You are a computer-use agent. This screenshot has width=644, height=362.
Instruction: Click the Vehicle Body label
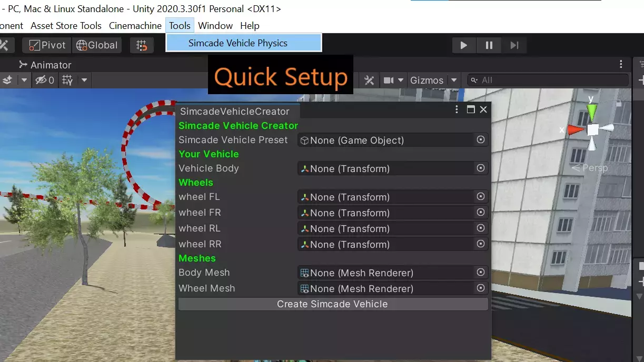209,168
